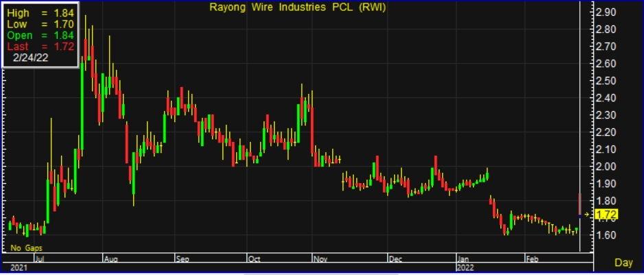Screen dimensions: 644x275
Task: Click the Day timeframe label
Action: click(x=623, y=263)
